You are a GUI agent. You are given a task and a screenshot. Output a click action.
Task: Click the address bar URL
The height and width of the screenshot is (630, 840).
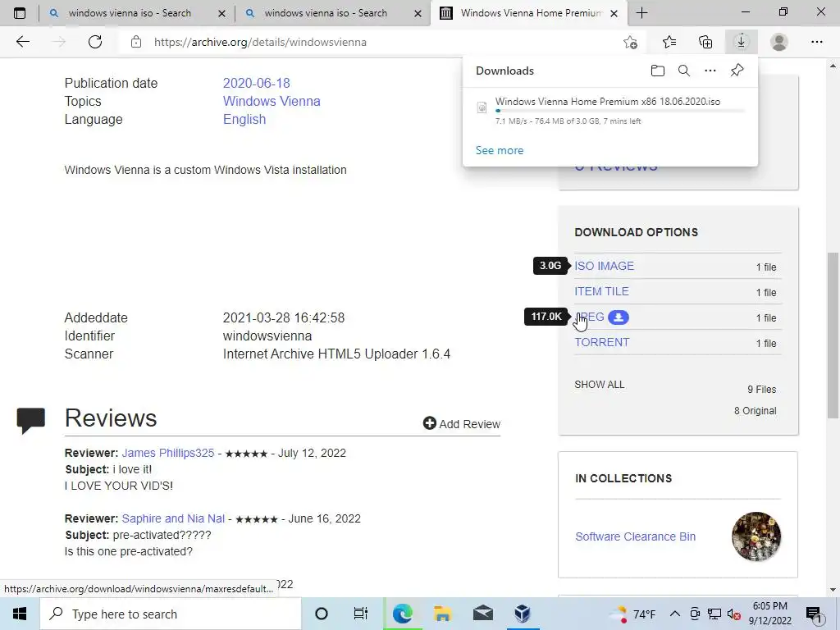(x=260, y=42)
